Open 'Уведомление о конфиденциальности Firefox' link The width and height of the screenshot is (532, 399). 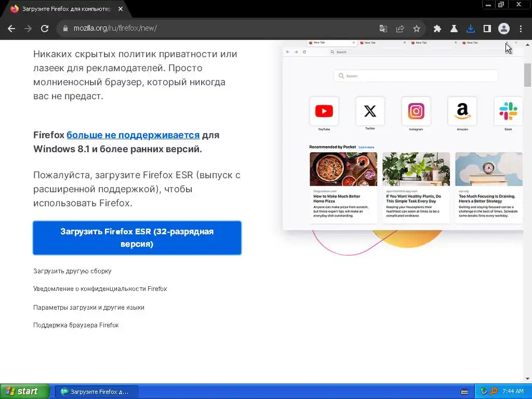pyautogui.click(x=100, y=289)
